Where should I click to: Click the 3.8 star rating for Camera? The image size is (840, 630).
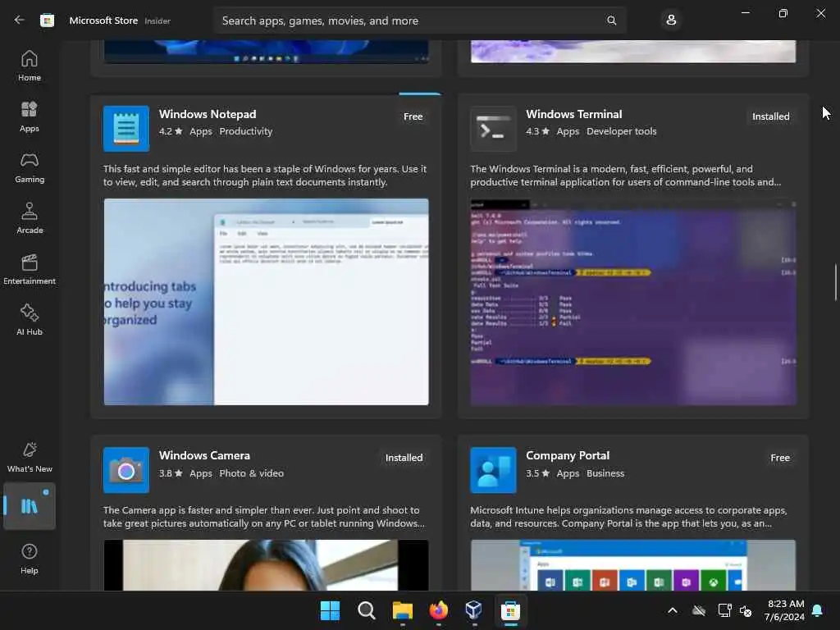(x=171, y=473)
